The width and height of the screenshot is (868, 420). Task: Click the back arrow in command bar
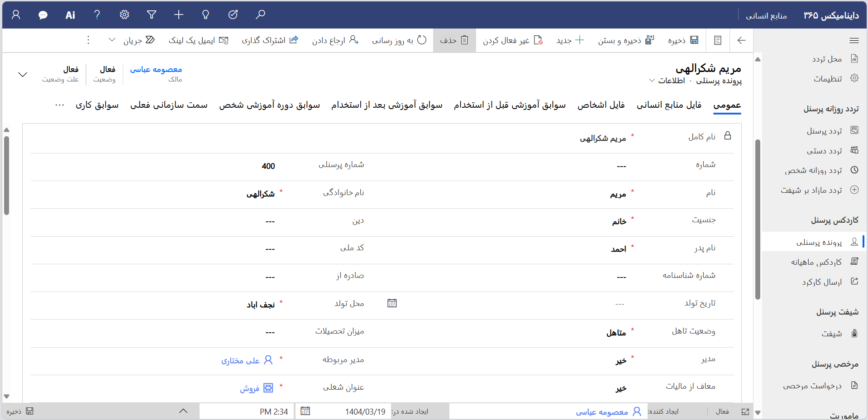(741, 40)
